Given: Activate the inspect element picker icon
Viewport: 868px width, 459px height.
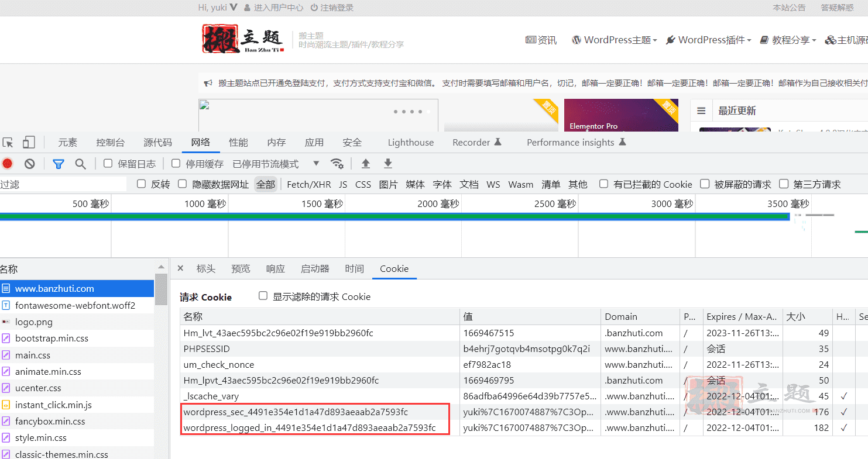Looking at the screenshot, I should click(8, 143).
